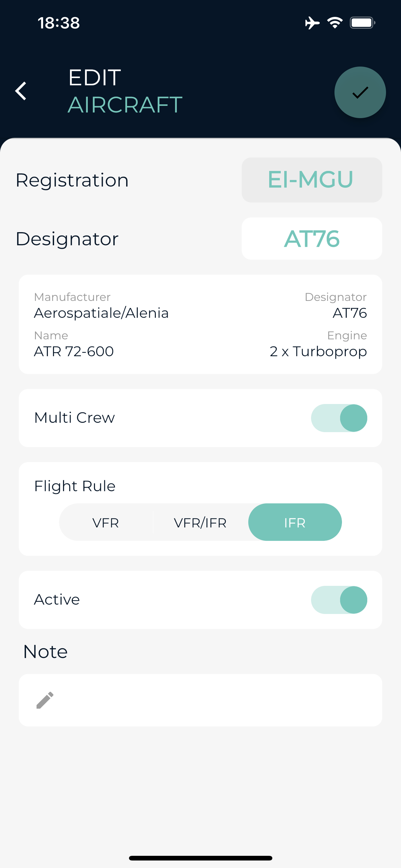Viewport: 401px width, 868px height.
Task: Select the VFR flight rule
Action: click(x=106, y=523)
